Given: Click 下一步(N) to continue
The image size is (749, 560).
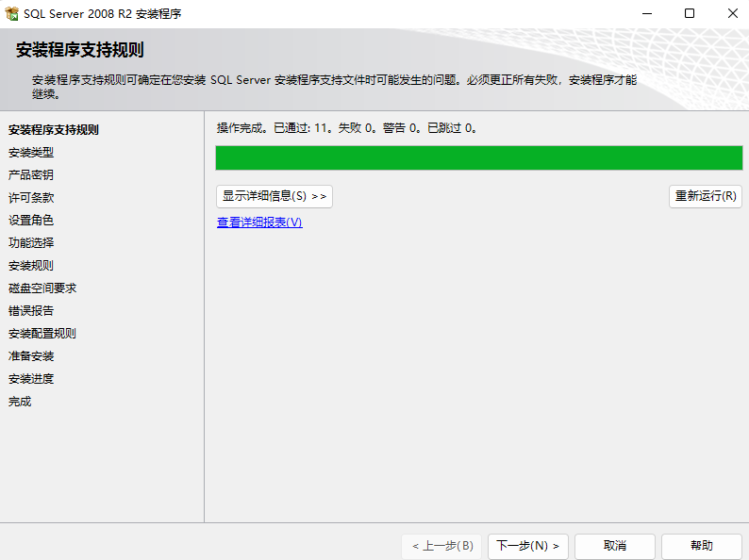Looking at the screenshot, I should coord(528,546).
